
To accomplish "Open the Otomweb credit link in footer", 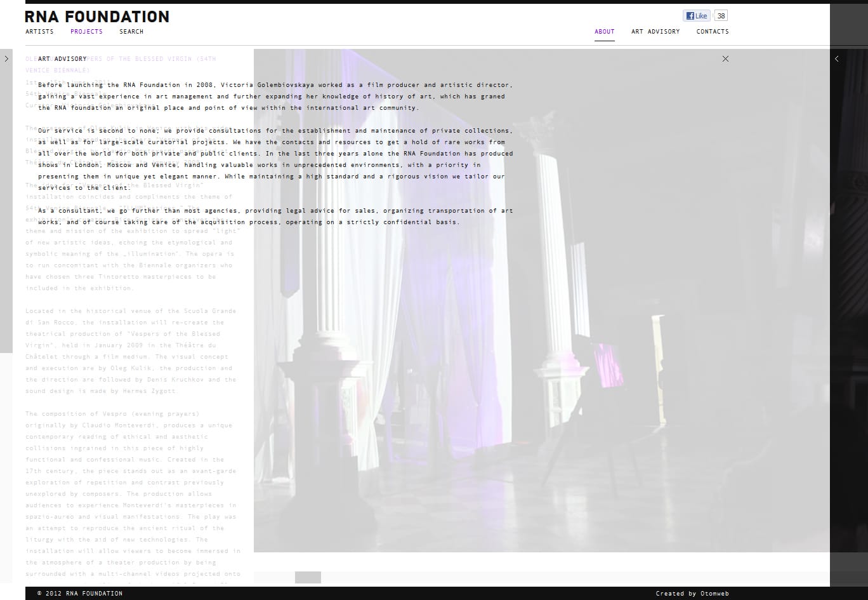I will tap(714, 594).
